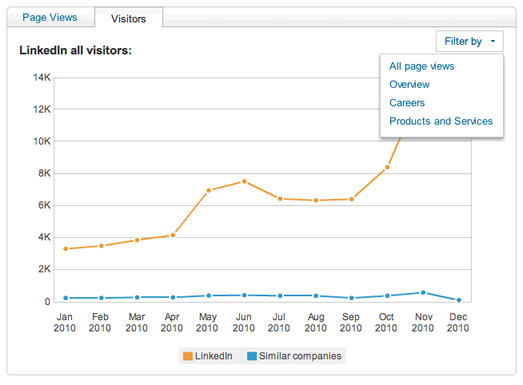Click the 8K y-axis label
The width and height of the screenshot is (523, 385).
44,173
